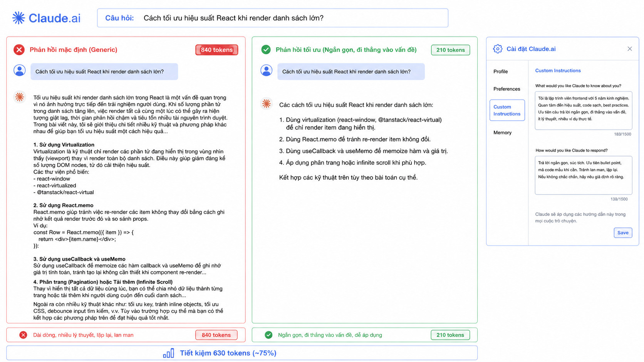
Task: Click the list item "3. Dùng useCallback và useMemo để memoize"
Action: (x=363, y=151)
